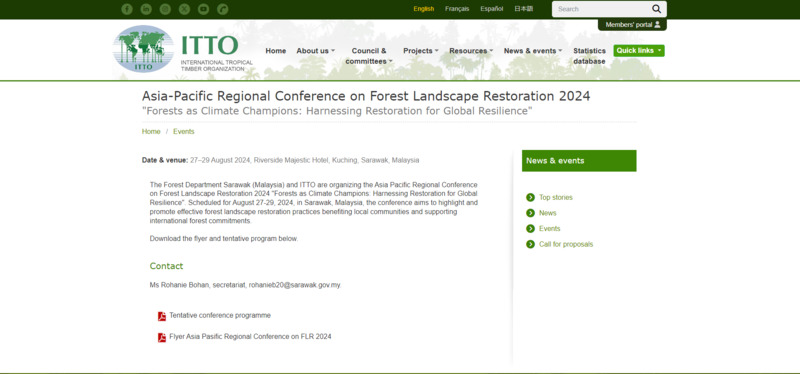Viewport: 800px width, 374px height.
Task: Switch language to English
Action: [423, 9]
